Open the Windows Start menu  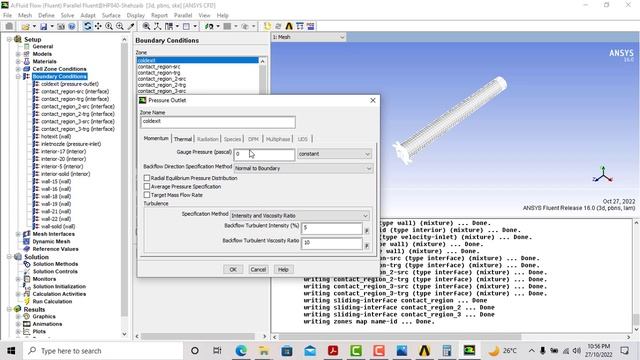(11, 351)
